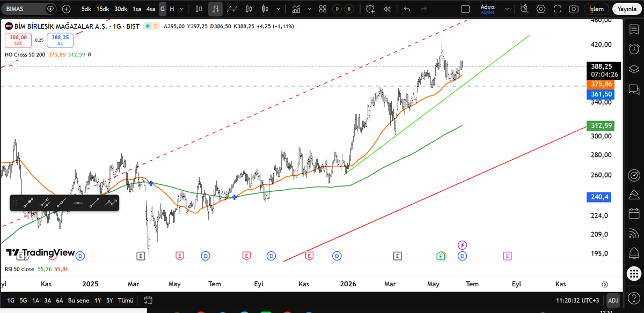
Task: Open quick search lightning magnifier icon
Action: tap(524, 9)
